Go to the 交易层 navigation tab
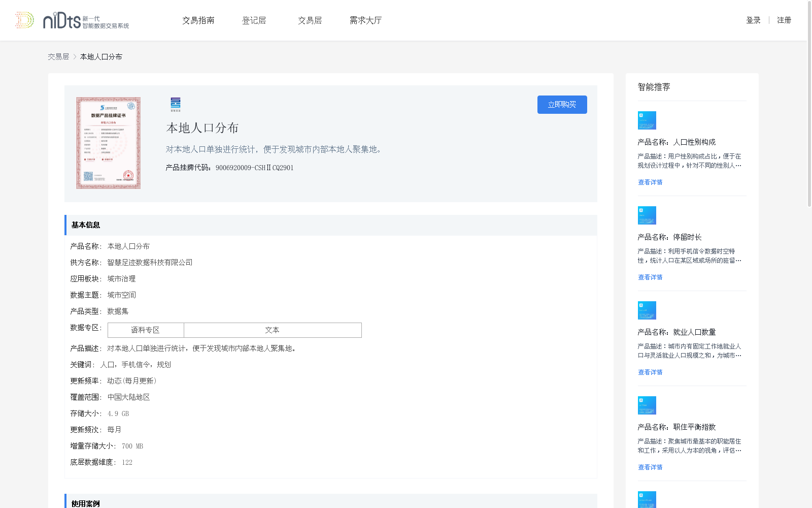The width and height of the screenshot is (812, 508). pyautogui.click(x=310, y=20)
